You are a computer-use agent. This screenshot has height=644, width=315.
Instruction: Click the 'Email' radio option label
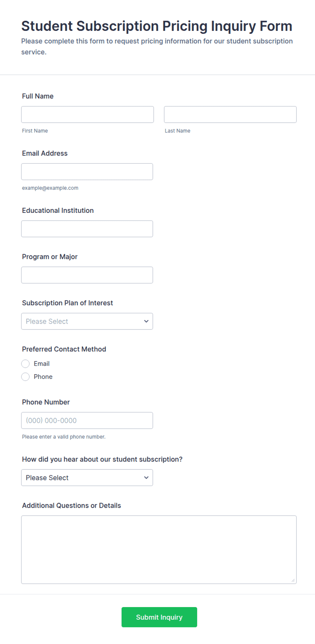pyautogui.click(x=42, y=364)
